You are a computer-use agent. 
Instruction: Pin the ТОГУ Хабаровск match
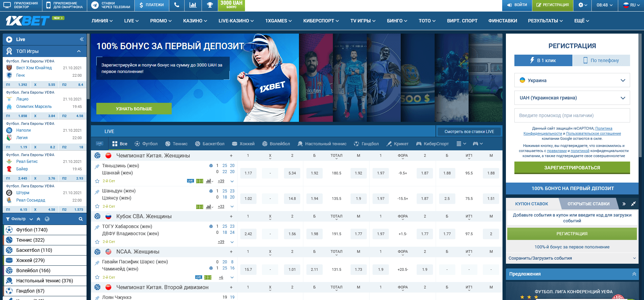[97, 227]
